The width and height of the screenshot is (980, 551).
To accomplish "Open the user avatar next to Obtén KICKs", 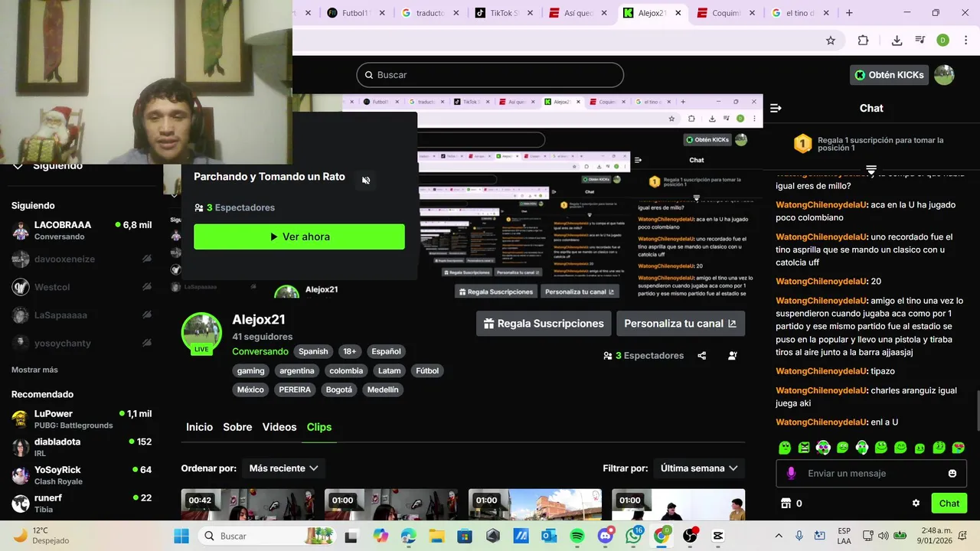I will point(944,75).
